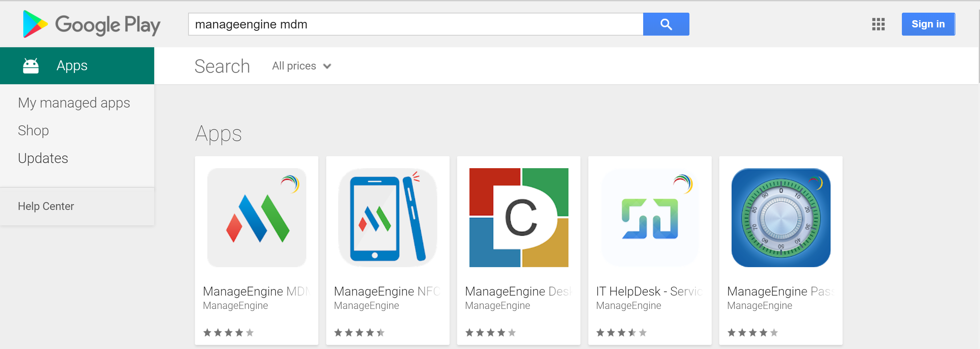Open the ManageEngine NFC app icon
This screenshot has height=349, width=980.
[388, 217]
